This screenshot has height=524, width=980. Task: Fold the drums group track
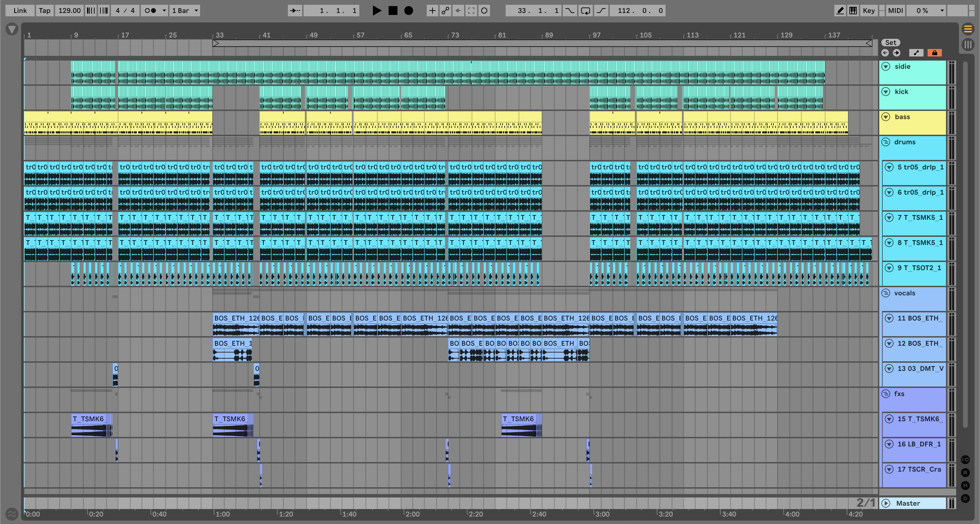886,142
